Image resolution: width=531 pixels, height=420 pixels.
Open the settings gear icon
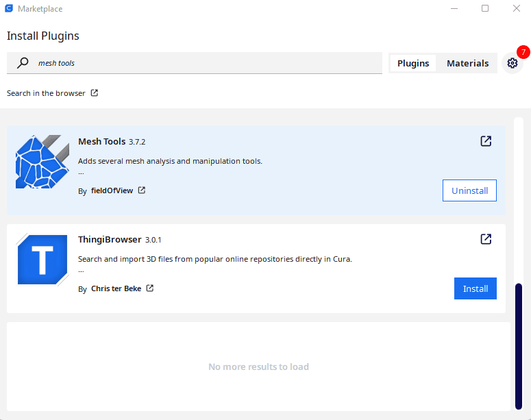[512, 63]
